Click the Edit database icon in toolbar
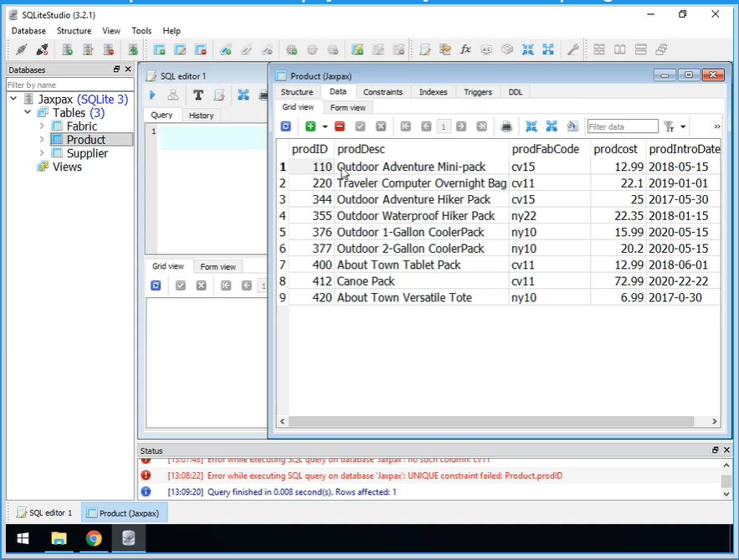739x560 pixels. point(88,49)
